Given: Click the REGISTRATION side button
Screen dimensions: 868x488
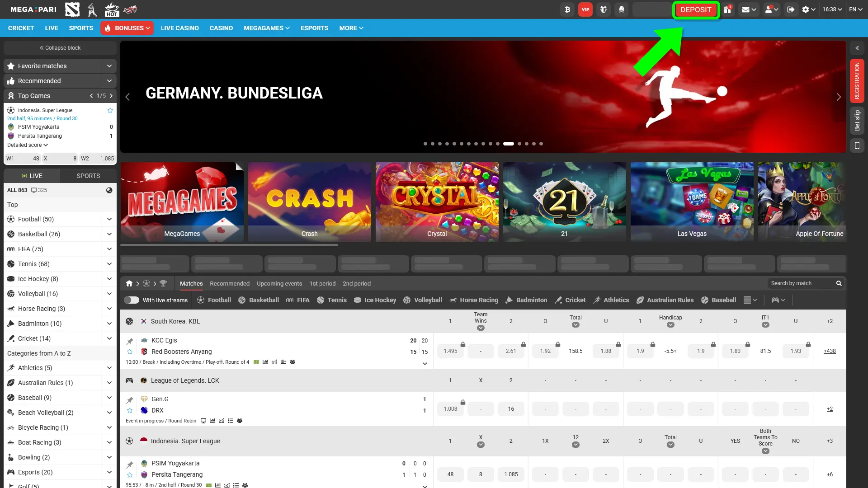Looking at the screenshot, I should tap(857, 81).
